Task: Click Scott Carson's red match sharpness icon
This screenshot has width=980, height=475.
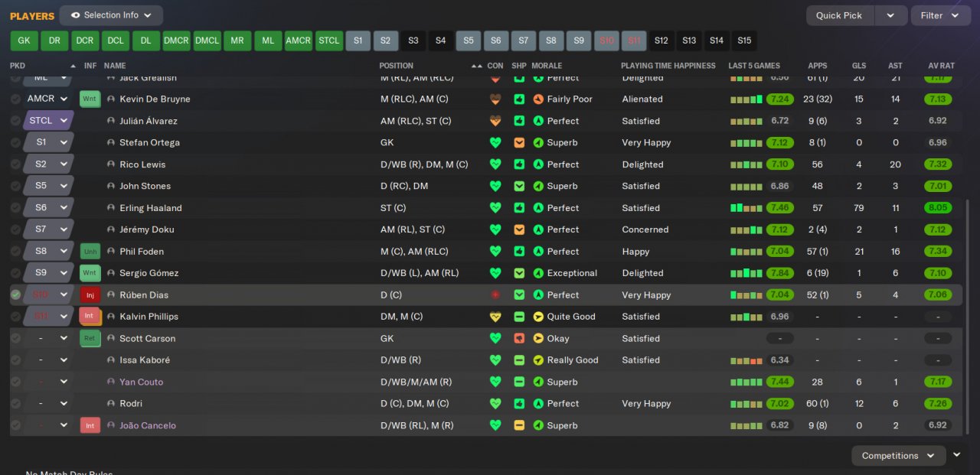Action: 519,338
